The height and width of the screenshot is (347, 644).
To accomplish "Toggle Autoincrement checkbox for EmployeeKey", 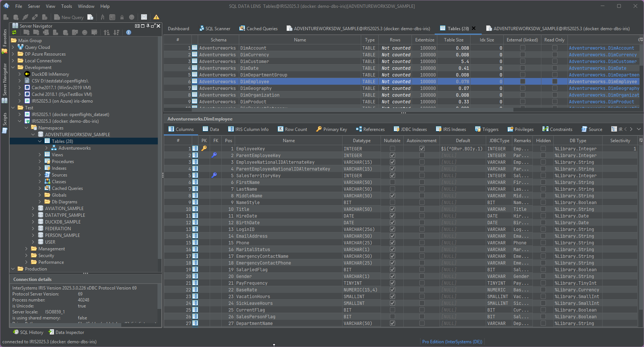I will pos(422,149).
